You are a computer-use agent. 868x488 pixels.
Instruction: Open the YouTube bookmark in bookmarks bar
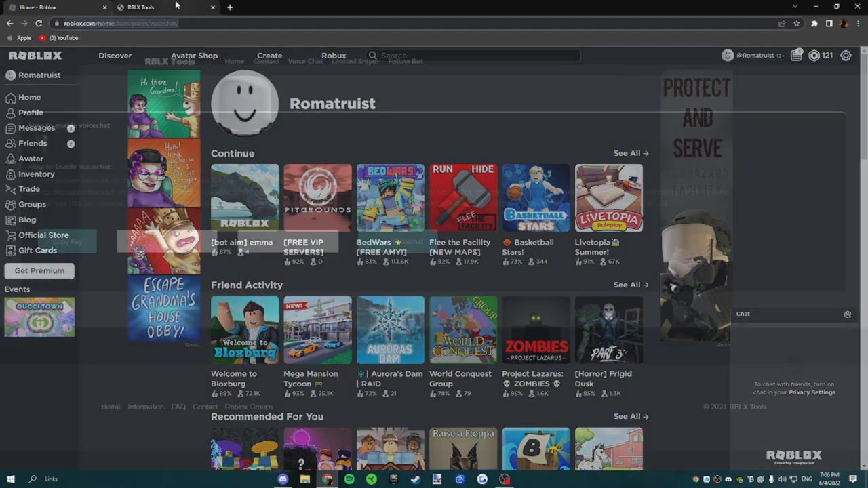click(x=59, y=38)
